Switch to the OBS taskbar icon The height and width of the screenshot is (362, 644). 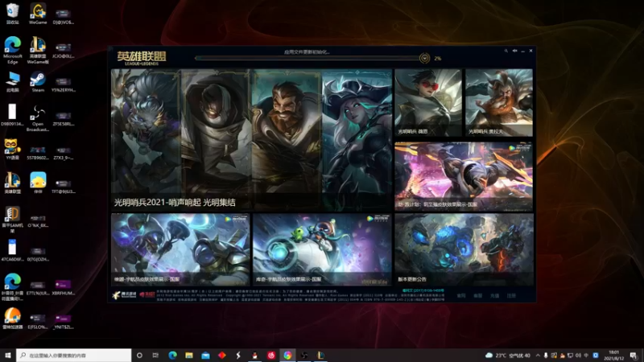click(304, 355)
